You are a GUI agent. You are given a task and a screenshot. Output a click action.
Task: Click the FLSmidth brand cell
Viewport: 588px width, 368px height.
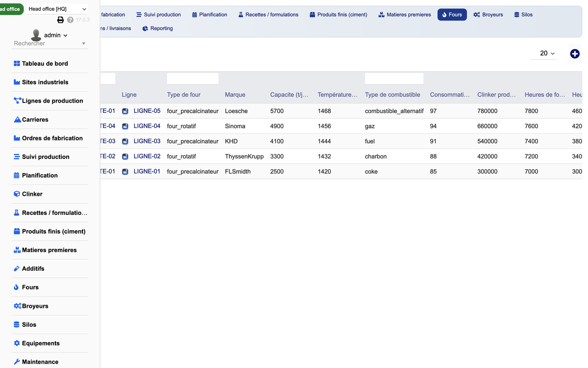[x=238, y=172]
